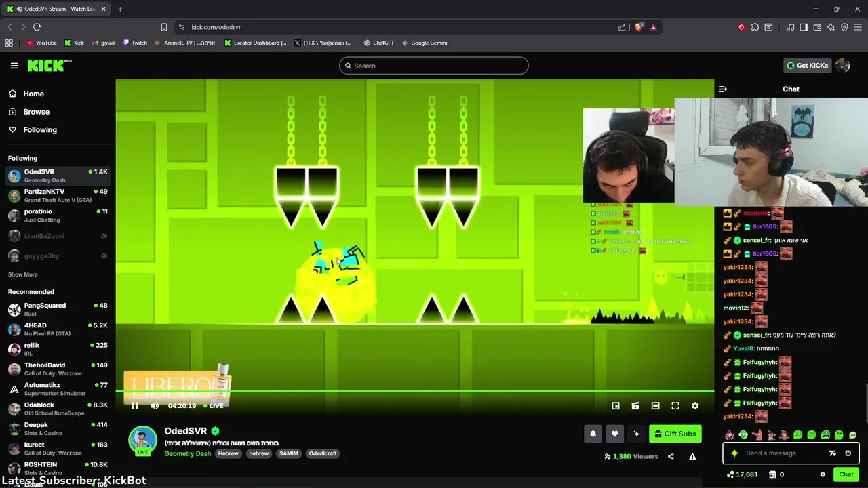Click the Odedicraft stream tag

tap(323, 453)
